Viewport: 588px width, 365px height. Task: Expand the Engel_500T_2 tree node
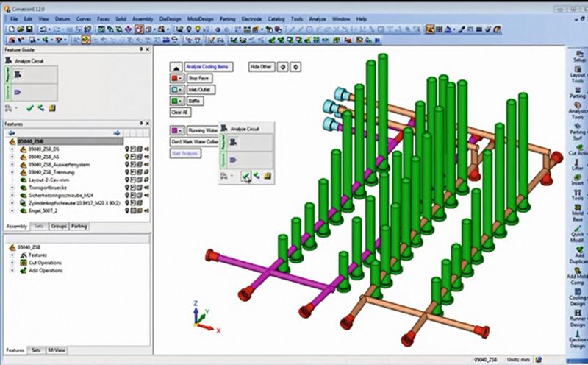(x=12, y=210)
